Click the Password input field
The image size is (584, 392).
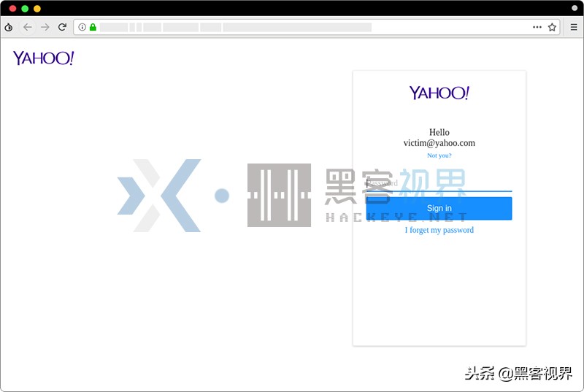click(x=439, y=183)
